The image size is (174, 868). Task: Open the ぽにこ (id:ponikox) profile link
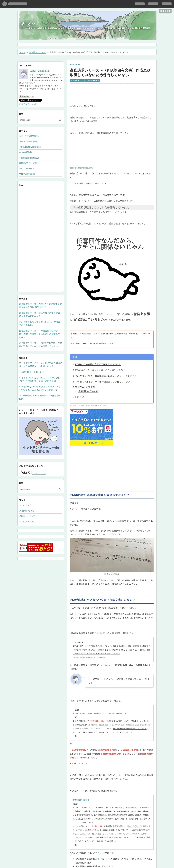click(x=40, y=71)
